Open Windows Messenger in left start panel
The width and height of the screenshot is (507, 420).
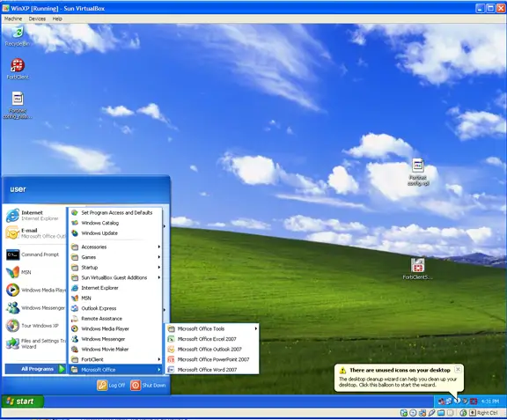click(35, 307)
